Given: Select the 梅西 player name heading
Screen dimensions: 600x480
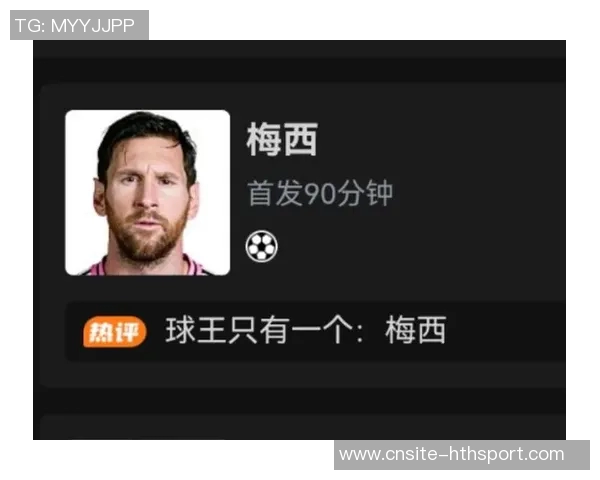Looking at the screenshot, I should tap(282, 139).
